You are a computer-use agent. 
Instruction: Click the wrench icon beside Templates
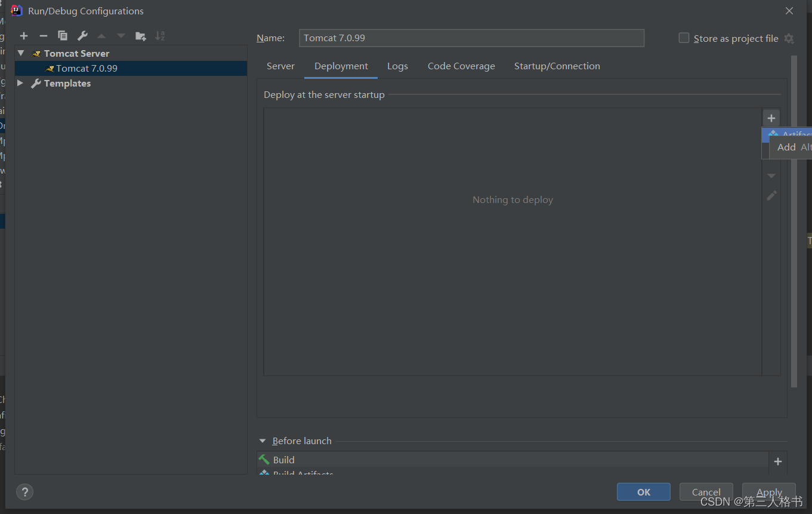(x=36, y=84)
